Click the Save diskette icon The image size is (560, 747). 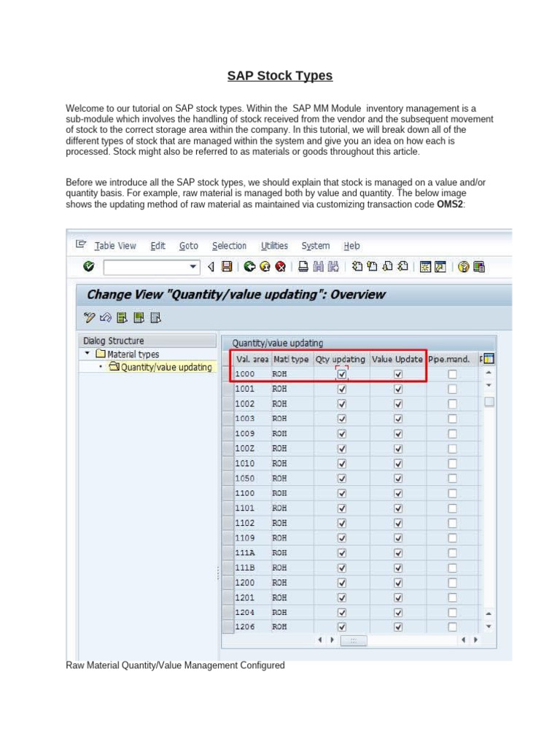click(227, 266)
